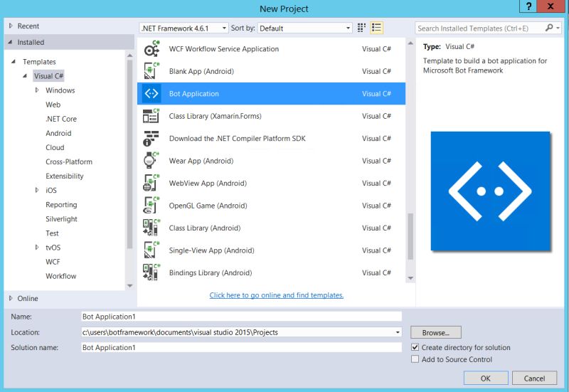Select the WCF Workflow Service Application text
The height and width of the screenshot is (392, 569).
224,48
